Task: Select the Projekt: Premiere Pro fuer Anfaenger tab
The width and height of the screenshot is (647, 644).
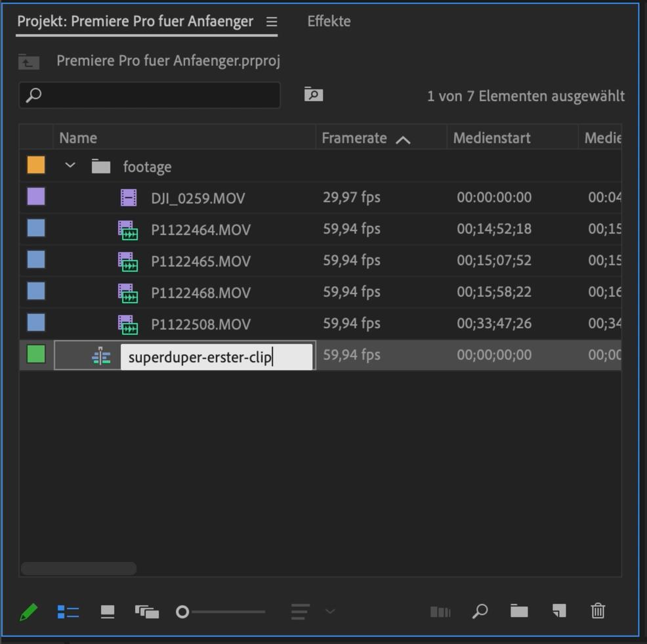Action: coord(135,22)
